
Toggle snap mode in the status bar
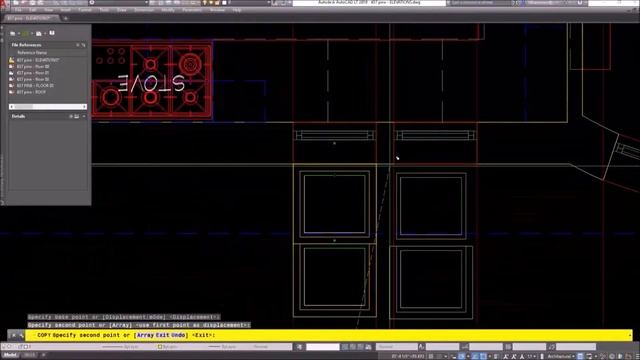(x=439, y=356)
